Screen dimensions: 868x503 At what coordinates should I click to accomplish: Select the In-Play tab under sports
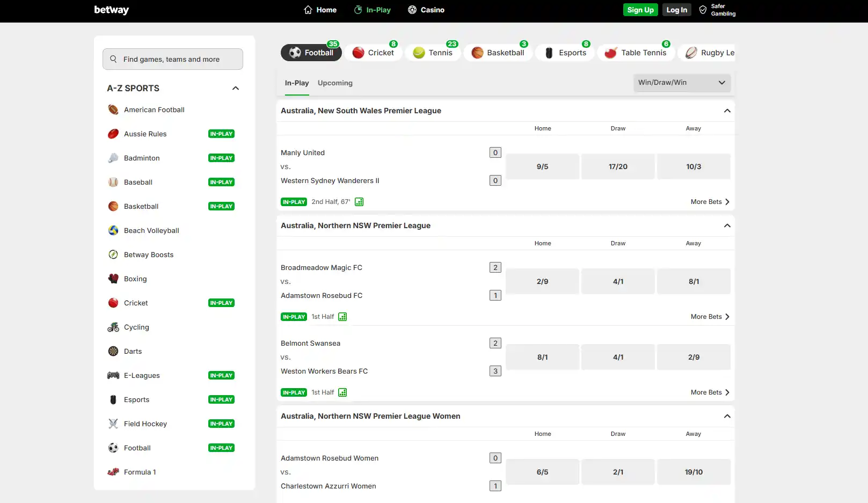(297, 83)
